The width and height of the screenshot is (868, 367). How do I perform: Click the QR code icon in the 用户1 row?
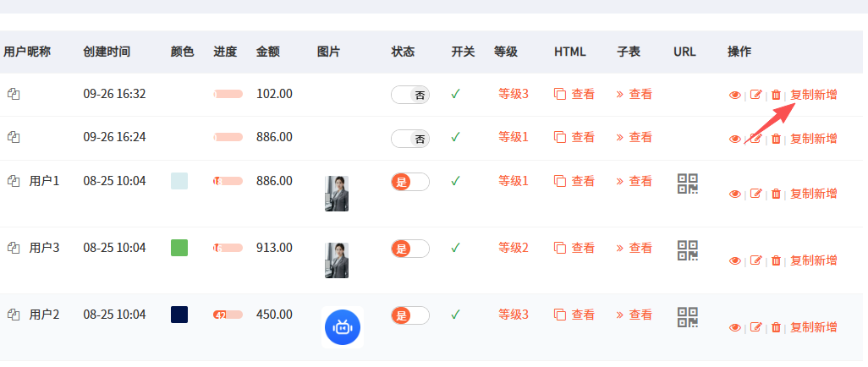(x=688, y=183)
